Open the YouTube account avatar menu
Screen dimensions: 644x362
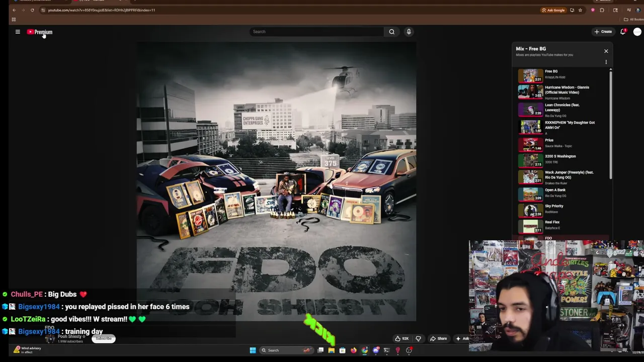637,32
